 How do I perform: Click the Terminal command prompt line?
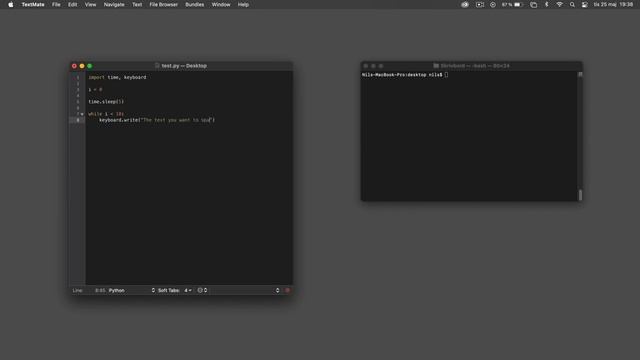tap(405, 75)
